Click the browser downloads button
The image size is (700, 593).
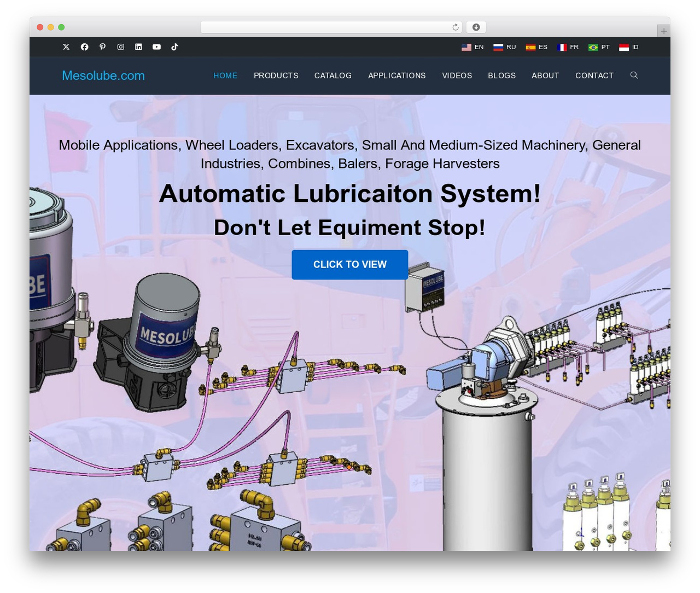476,27
